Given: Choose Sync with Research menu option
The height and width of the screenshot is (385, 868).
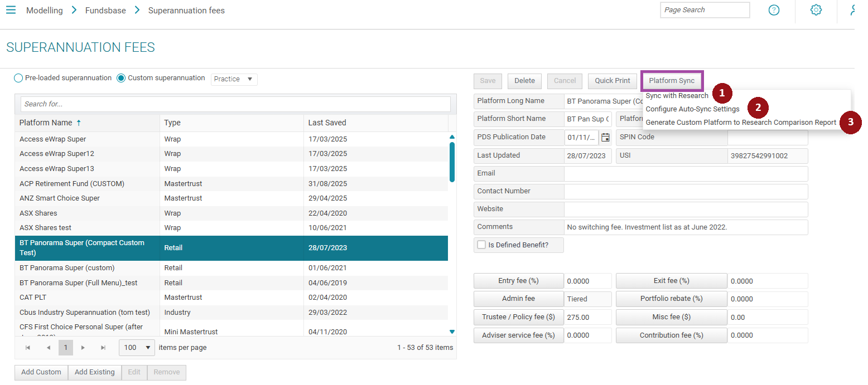Looking at the screenshot, I should (x=677, y=96).
